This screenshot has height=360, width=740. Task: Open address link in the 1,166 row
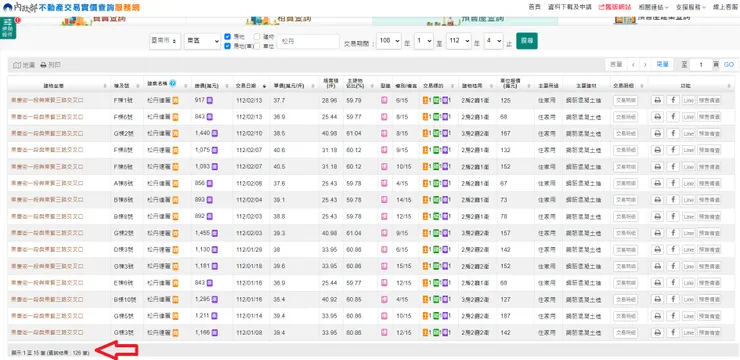pyautogui.click(x=47, y=333)
